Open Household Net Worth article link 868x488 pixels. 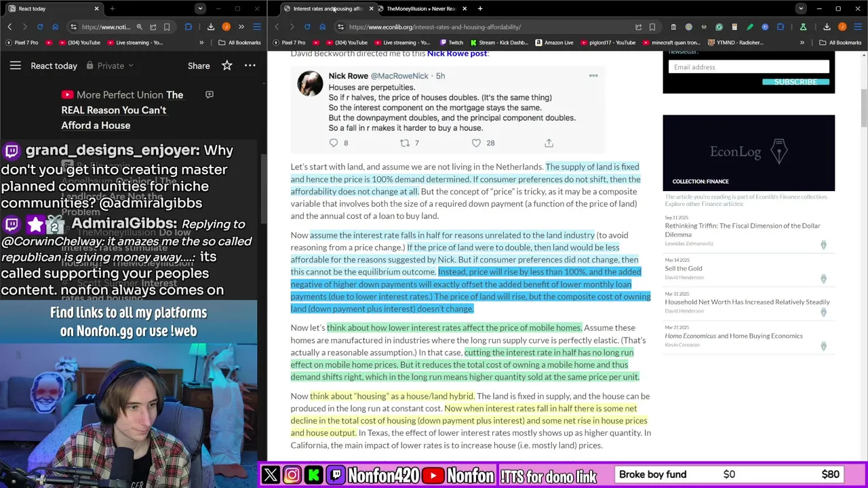pyautogui.click(x=747, y=302)
